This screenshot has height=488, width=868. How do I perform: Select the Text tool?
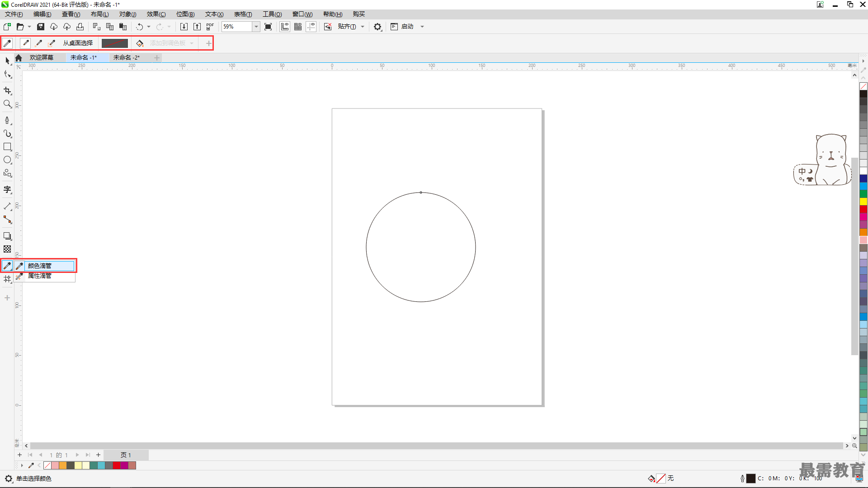7,190
